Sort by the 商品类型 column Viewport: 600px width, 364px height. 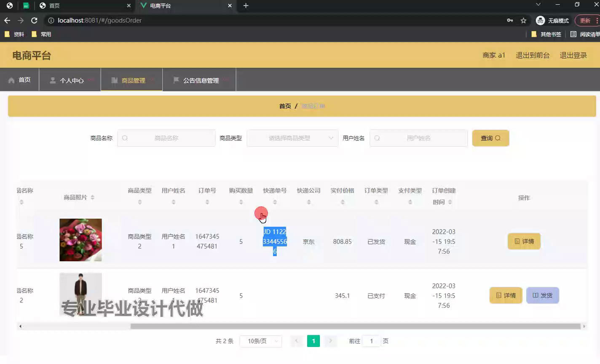[x=139, y=202]
